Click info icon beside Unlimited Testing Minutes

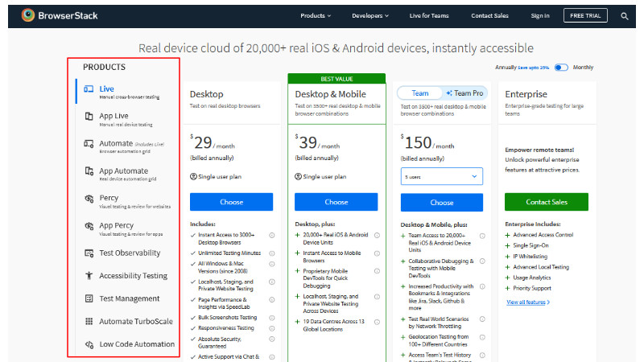(272, 253)
